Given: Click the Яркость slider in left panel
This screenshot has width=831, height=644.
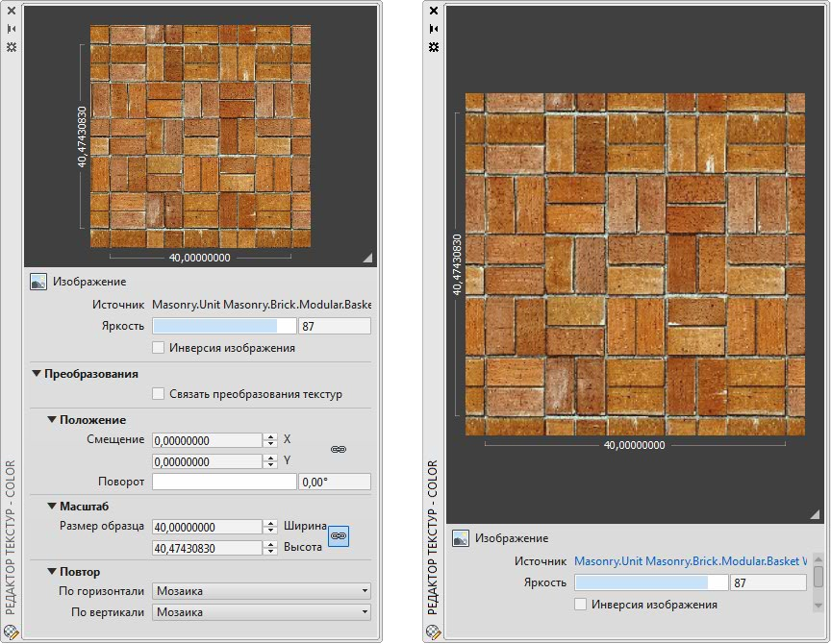Looking at the screenshot, I should (x=223, y=327).
